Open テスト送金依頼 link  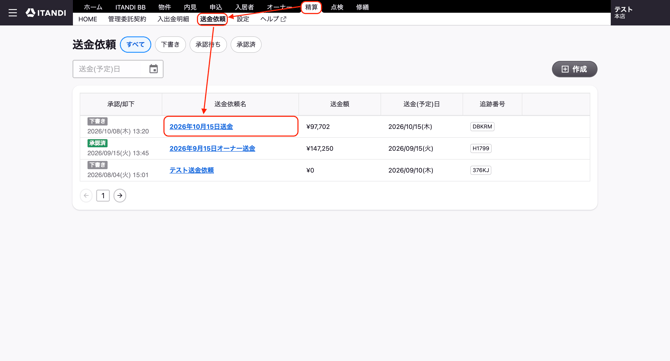pyautogui.click(x=191, y=170)
